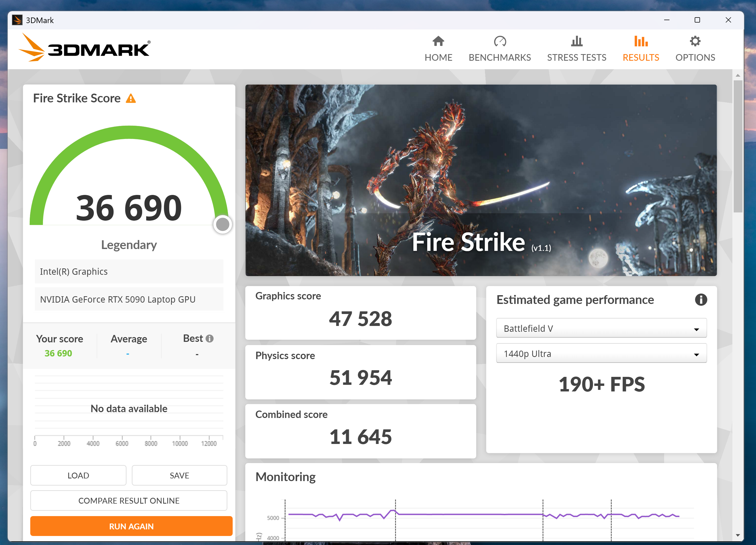Click the Fire Strike banner image
The width and height of the screenshot is (756, 545).
[481, 180]
